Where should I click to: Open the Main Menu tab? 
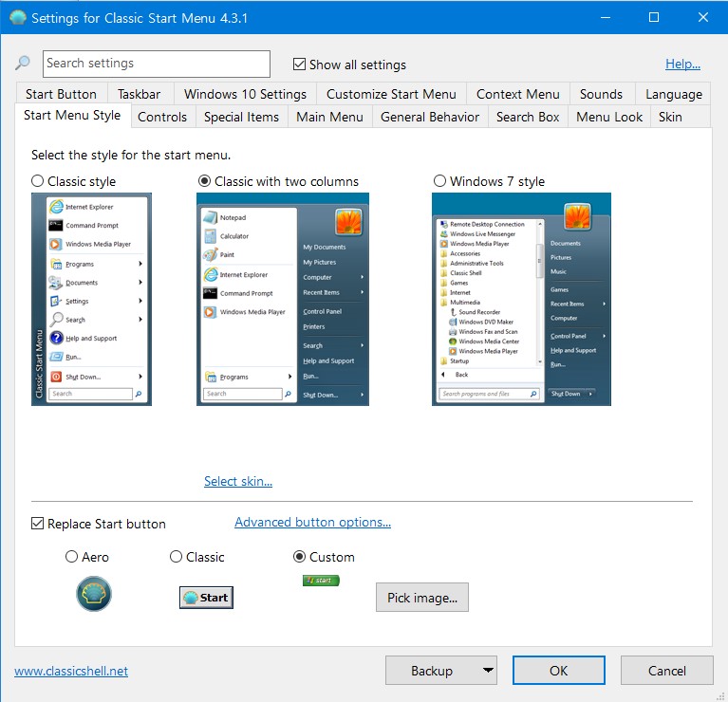point(329,117)
